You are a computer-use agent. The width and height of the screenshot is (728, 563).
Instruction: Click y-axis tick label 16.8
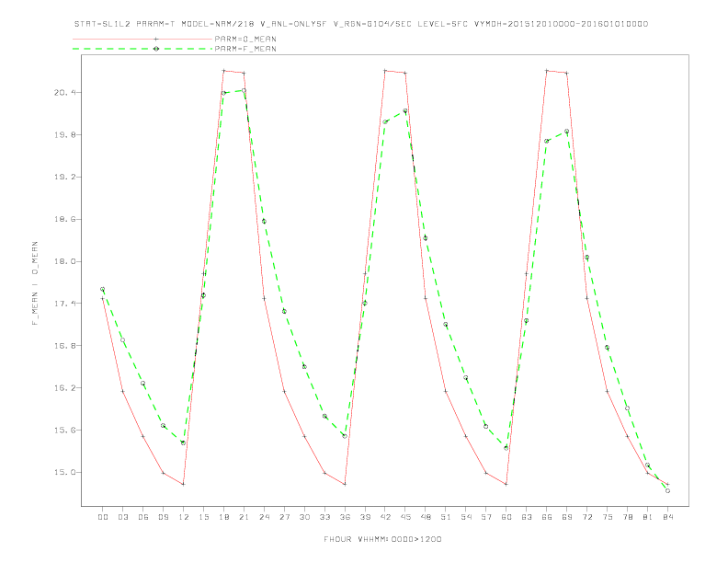[x=64, y=346]
